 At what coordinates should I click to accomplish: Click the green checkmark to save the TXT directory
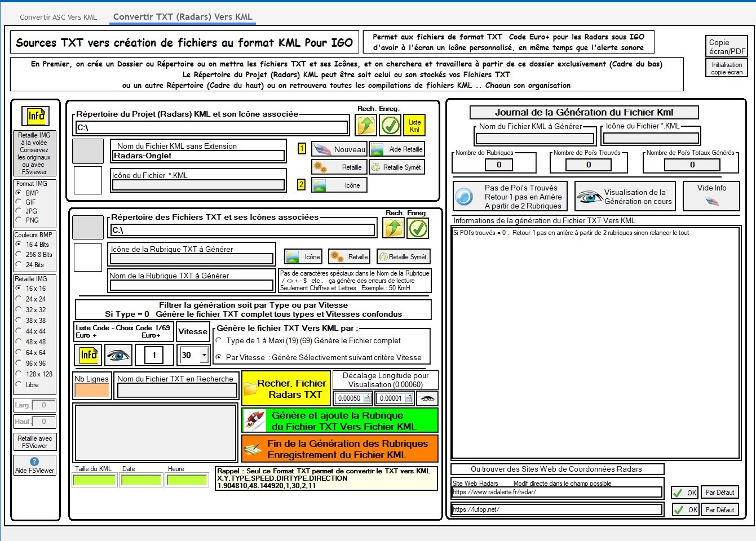coord(418,228)
